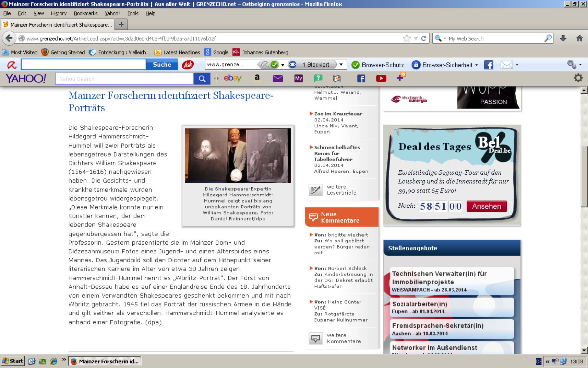Viewport: 588px width, 368px height.
Task: Open the My Yahoo icon
Action: coord(298,78)
